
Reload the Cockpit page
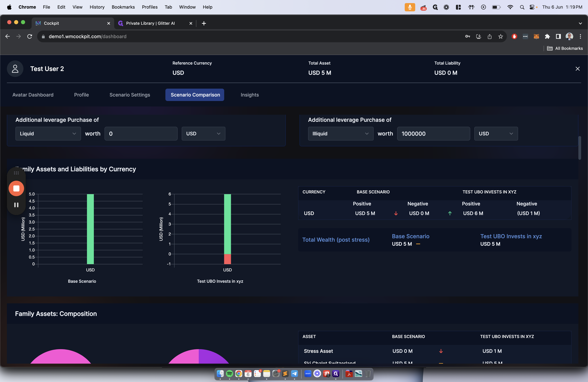tap(30, 37)
